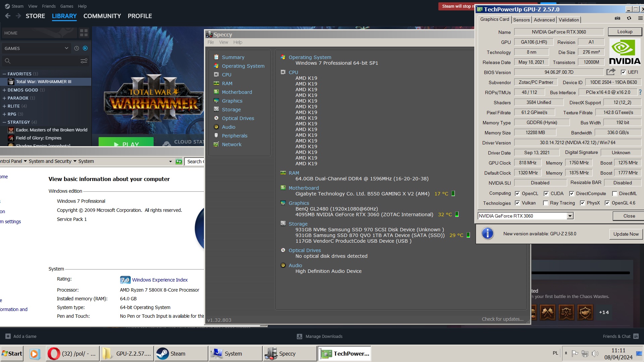Select Storage in Speccy sidebar
The width and height of the screenshot is (644, 362).
click(x=231, y=110)
